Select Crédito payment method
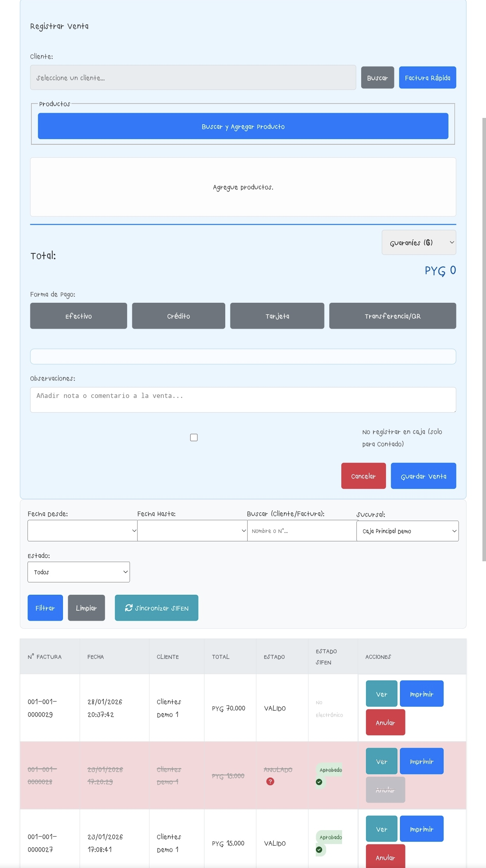 179,316
